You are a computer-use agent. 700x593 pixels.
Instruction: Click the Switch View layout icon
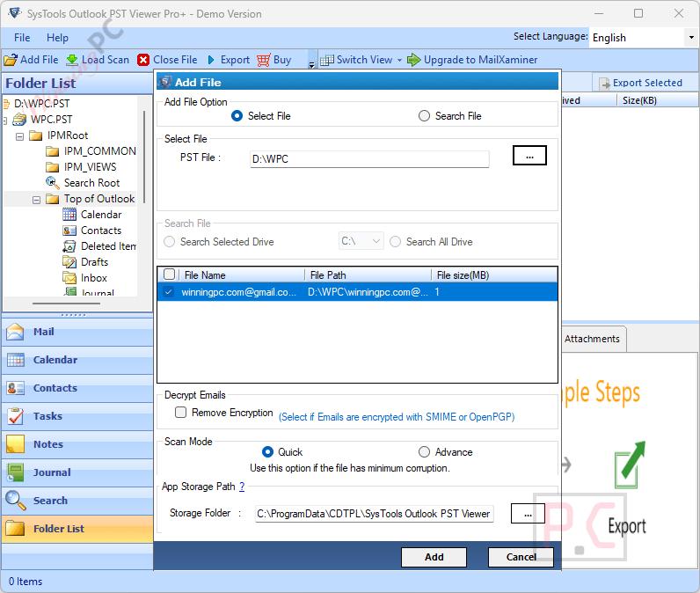[327, 60]
